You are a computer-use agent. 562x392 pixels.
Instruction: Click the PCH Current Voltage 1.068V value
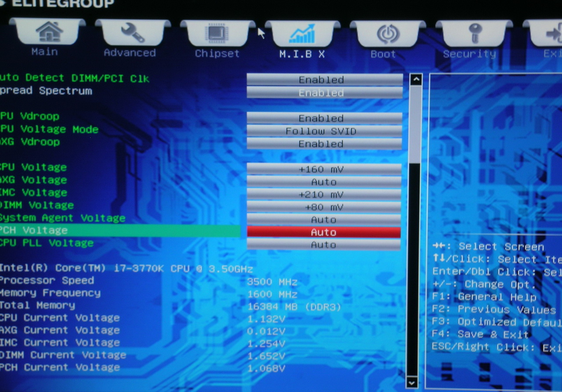pos(266,368)
